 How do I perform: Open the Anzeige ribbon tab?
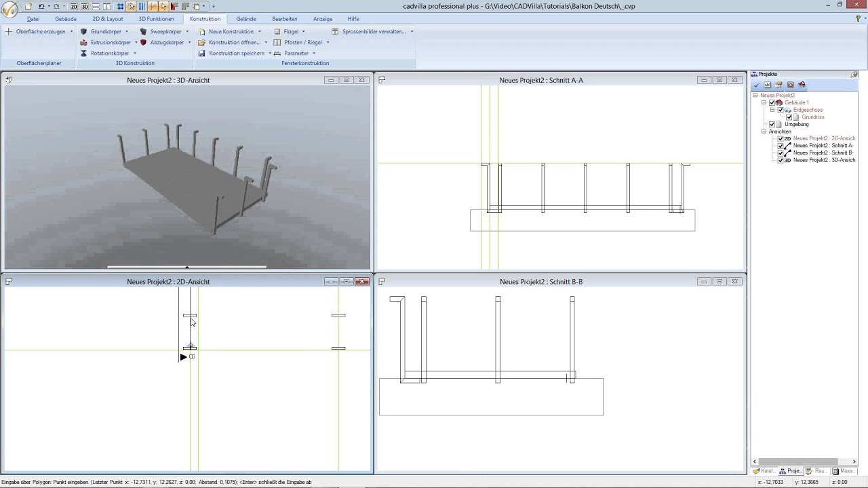(323, 19)
